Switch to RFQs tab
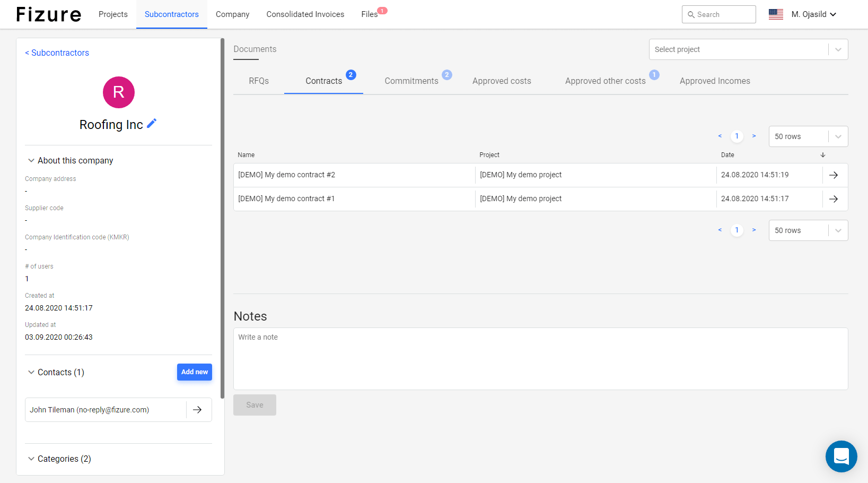The height and width of the screenshot is (483, 868). pyautogui.click(x=259, y=81)
